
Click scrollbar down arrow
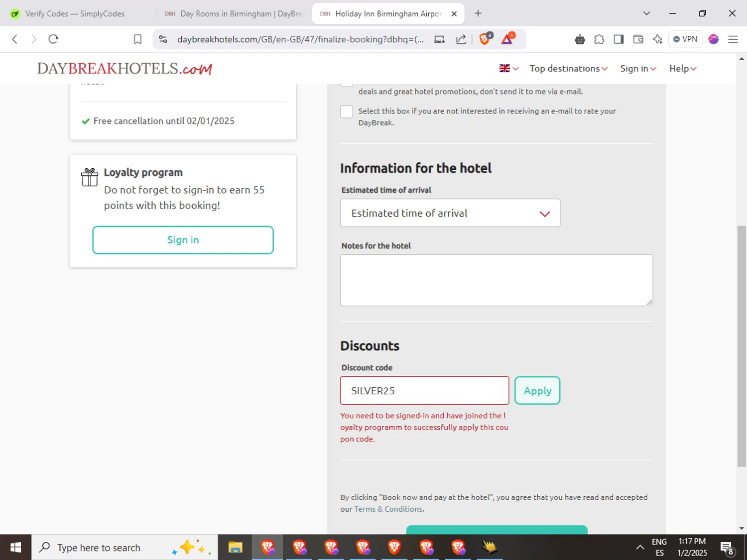coord(742,529)
